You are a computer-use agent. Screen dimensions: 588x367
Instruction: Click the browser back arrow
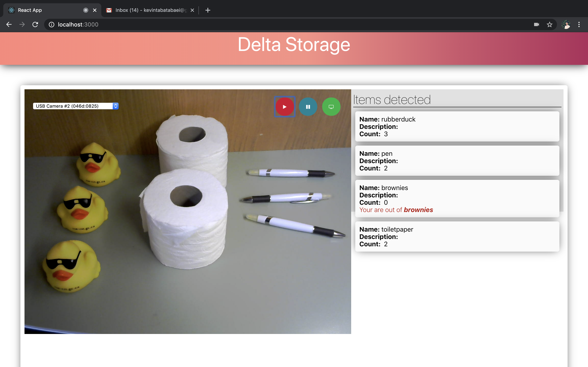click(9, 24)
